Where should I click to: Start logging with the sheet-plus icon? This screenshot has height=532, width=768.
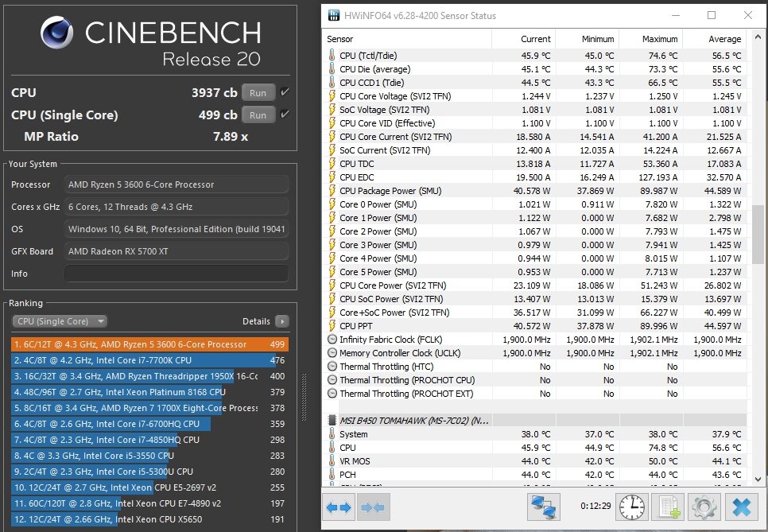(669, 507)
